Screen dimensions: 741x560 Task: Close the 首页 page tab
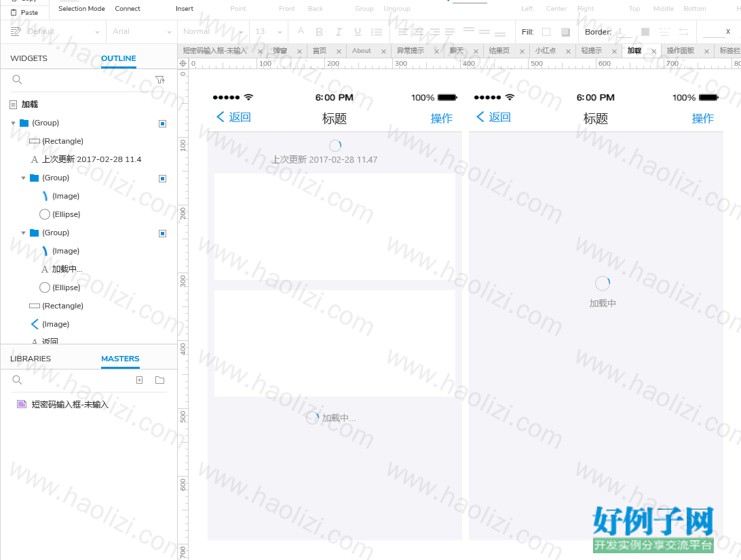tap(339, 52)
